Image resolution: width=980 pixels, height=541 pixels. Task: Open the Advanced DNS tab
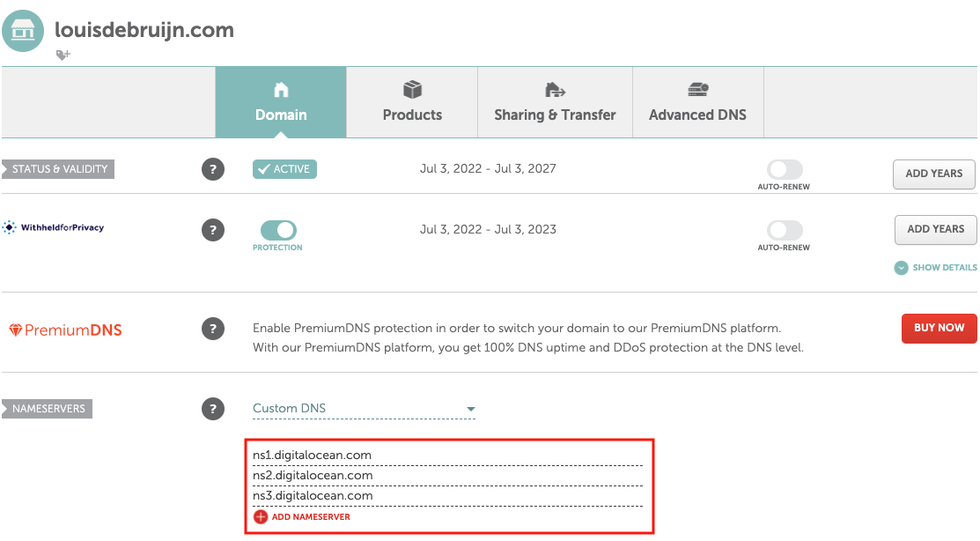[x=697, y=102]
